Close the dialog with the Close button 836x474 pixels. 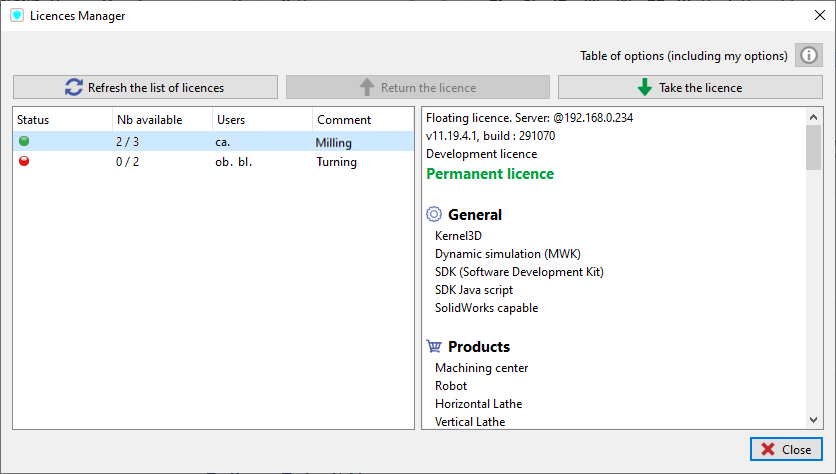[x=786, y=449]
